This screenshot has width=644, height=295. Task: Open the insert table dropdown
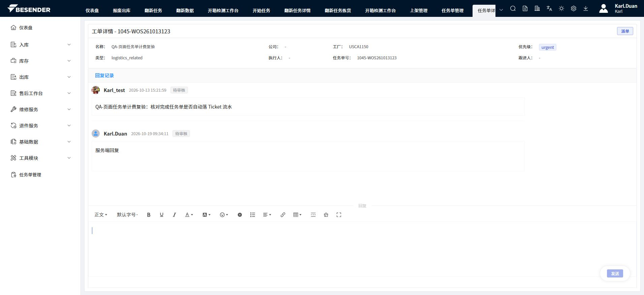pyautogui.click(x=297, y=215)
